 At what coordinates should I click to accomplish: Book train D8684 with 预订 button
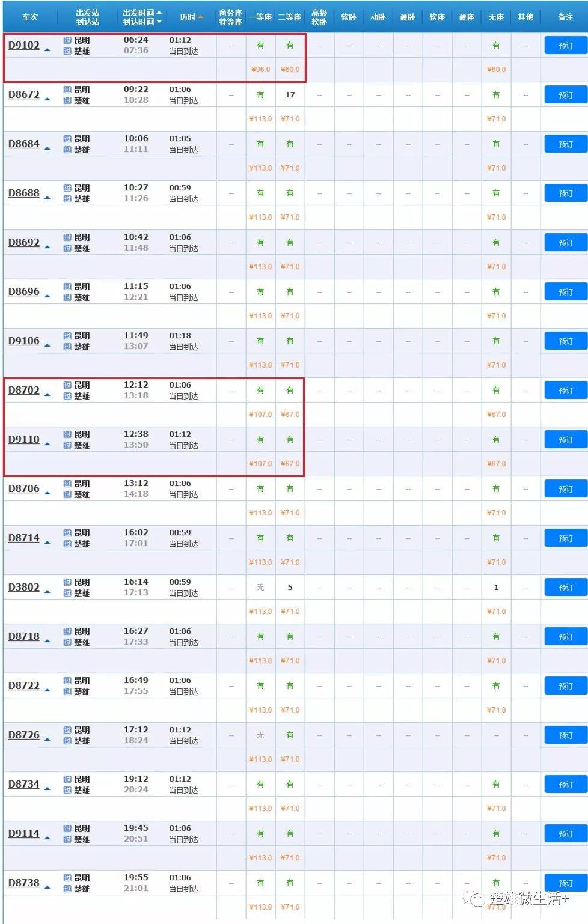566,144
